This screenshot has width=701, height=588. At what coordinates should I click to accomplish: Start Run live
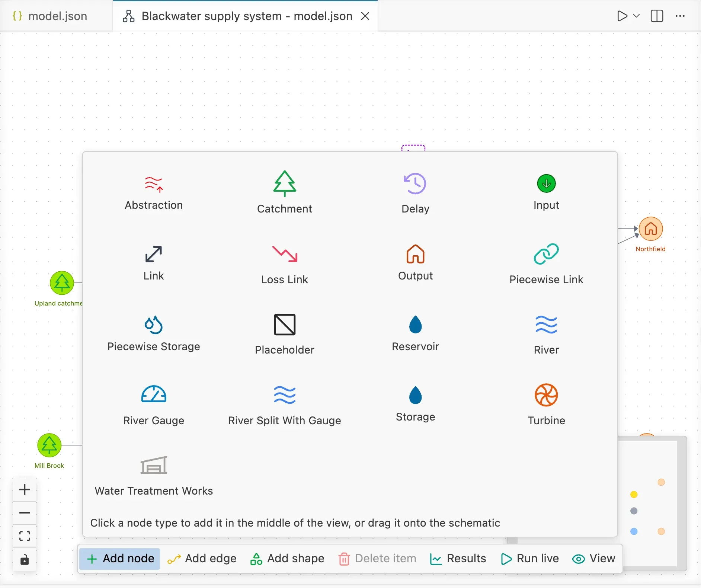pos(530,559)
